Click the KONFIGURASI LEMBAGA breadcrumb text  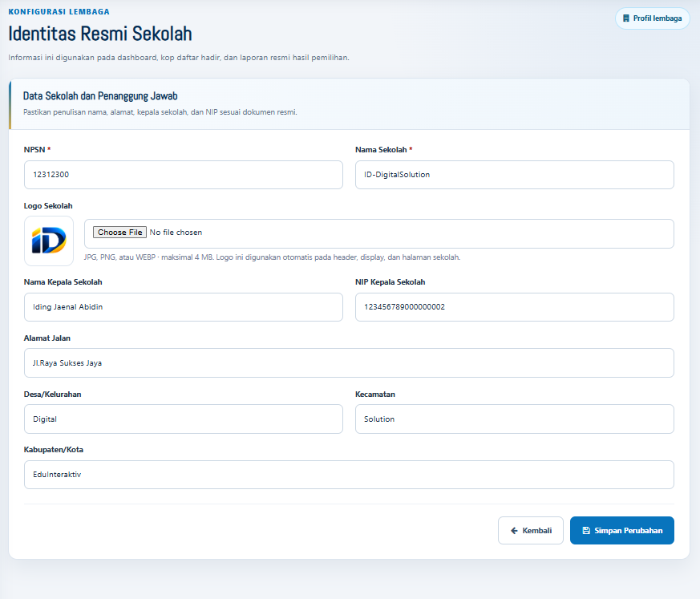[x=59, y=11]
